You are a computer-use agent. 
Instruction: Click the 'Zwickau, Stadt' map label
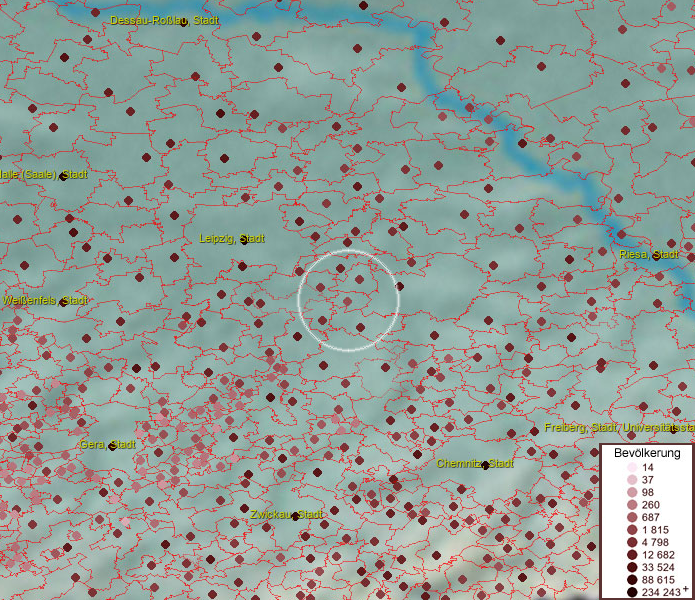click(286, 514)
